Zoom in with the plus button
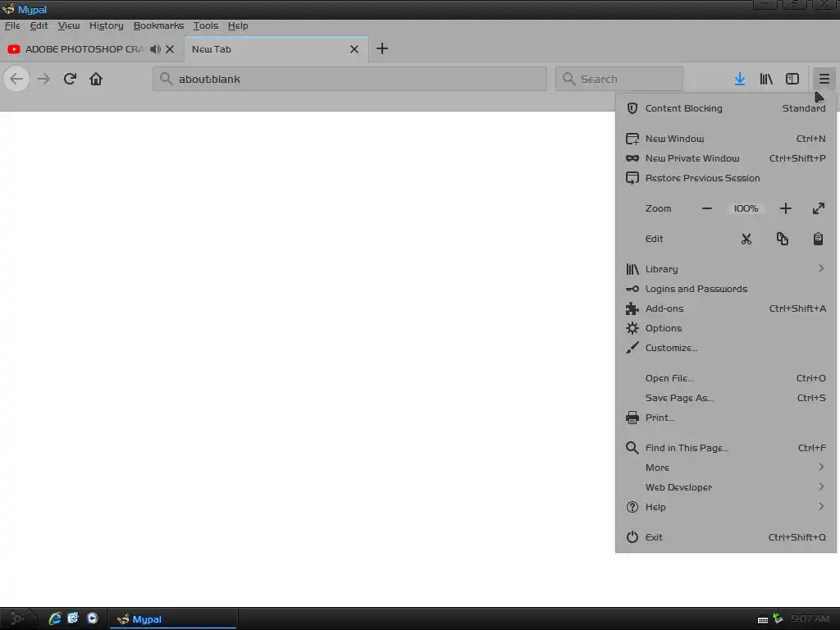 pos(785,208)
